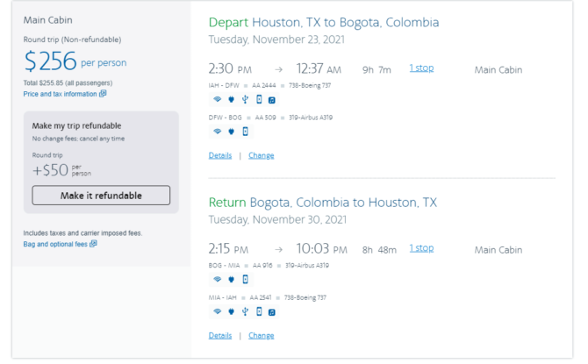Viewport: 588px width, 364px height.
Task: Click the Wi-Fi icon for flight AA 509
Action: tap(217, 132)
